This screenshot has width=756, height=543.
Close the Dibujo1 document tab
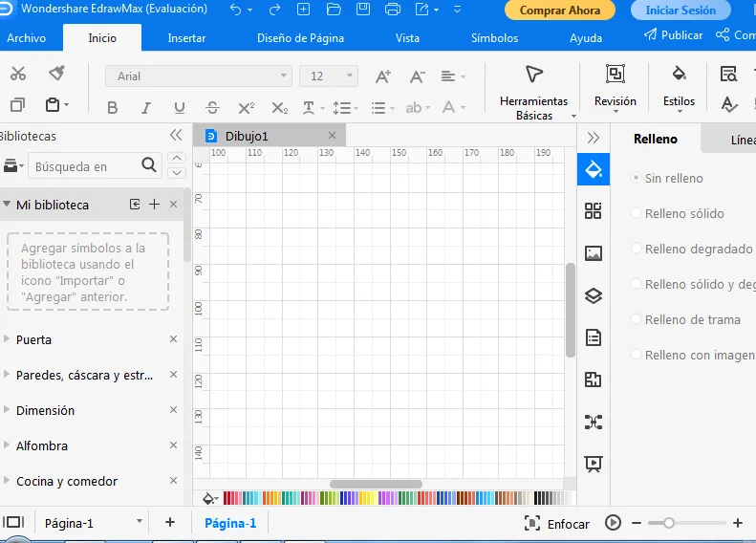click(x=332, y=136)
